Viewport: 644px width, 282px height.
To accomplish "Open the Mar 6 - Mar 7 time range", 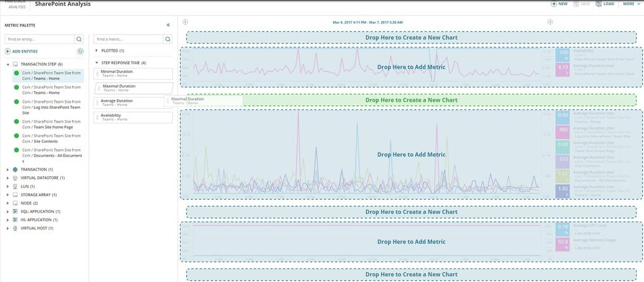I will tap(367, 22).
